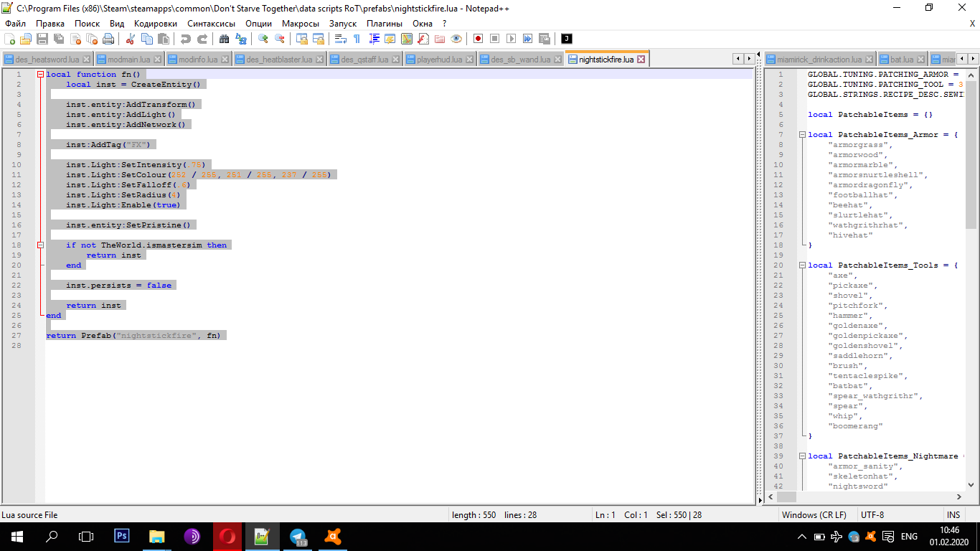Save the current file via toolbar
The height and width of the screenshot is (551, 980).
tap(42, 39)
